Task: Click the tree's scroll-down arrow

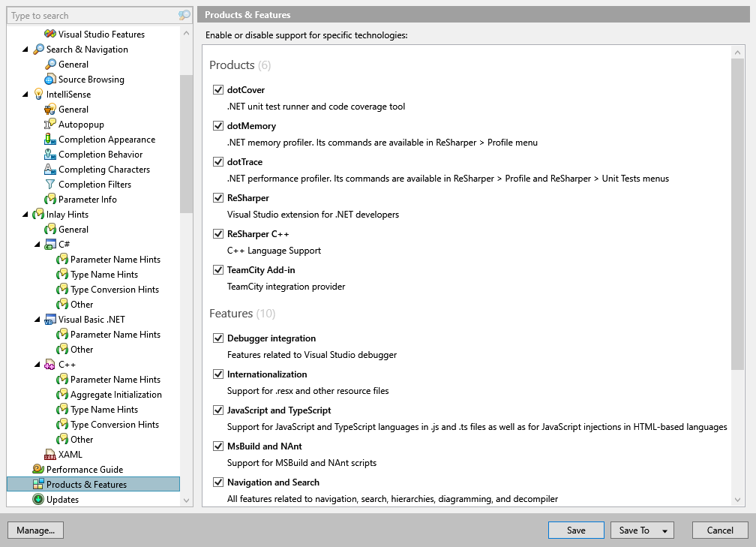Action: pyautogui.click(x=186, y=500)
